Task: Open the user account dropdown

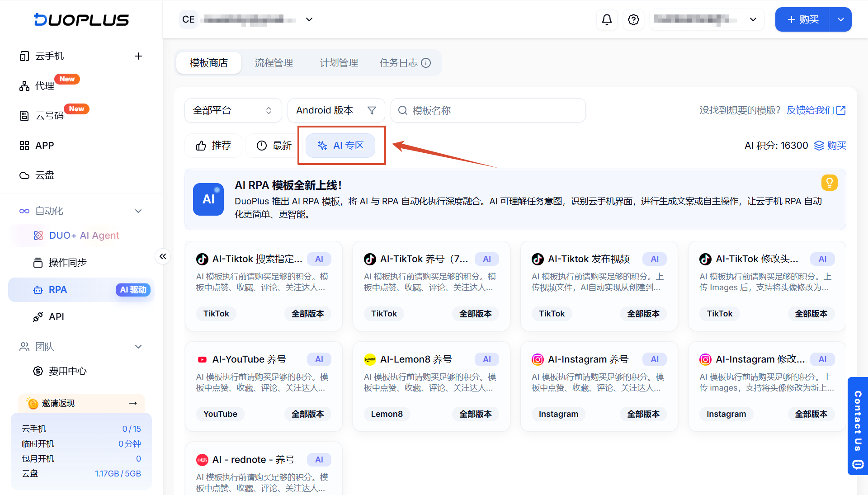Action: click(x=707, y=19)
